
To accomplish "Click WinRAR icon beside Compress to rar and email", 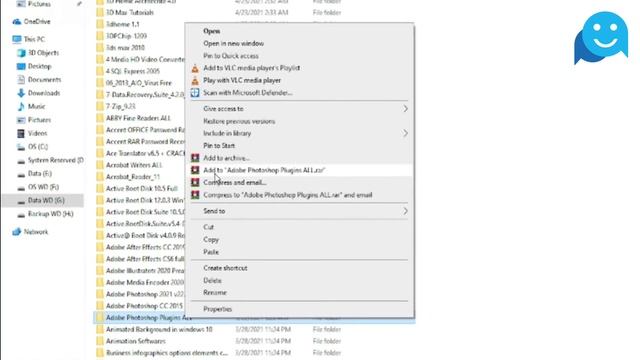I will [195, 195].
